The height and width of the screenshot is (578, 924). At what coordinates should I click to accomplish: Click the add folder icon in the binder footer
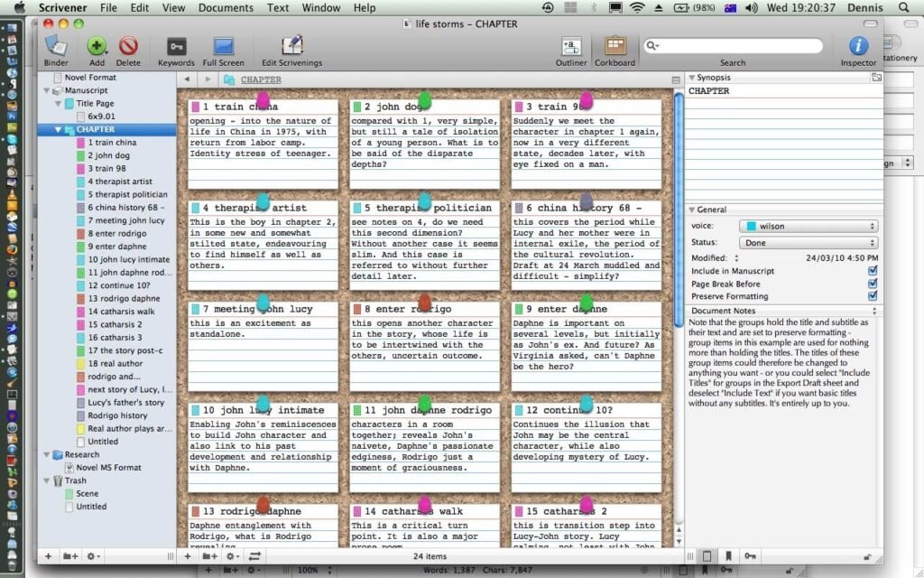point(70,555)
